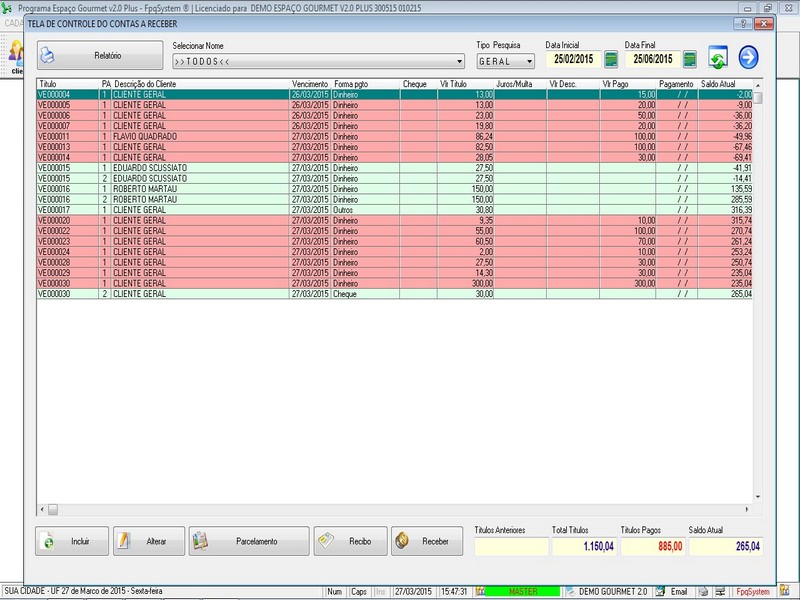Click the Receber button
800x600 pixels.
[427, 541]
